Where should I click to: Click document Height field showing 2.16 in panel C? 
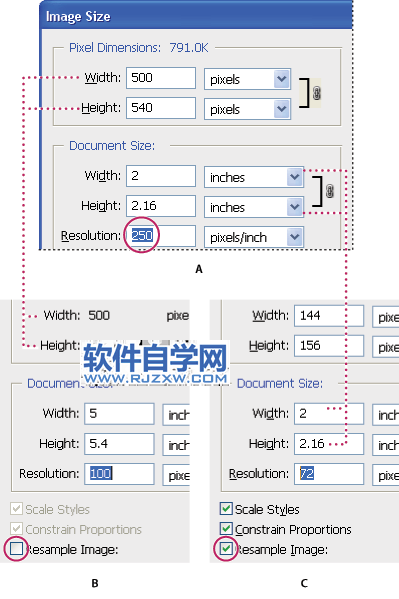[x=329, y=444]
